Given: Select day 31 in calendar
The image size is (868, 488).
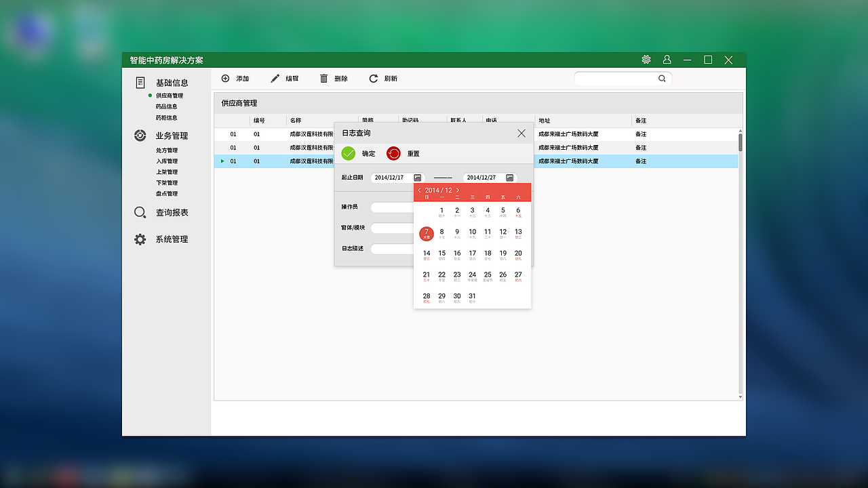Looking at the screenshot, I should pos(473,298).
